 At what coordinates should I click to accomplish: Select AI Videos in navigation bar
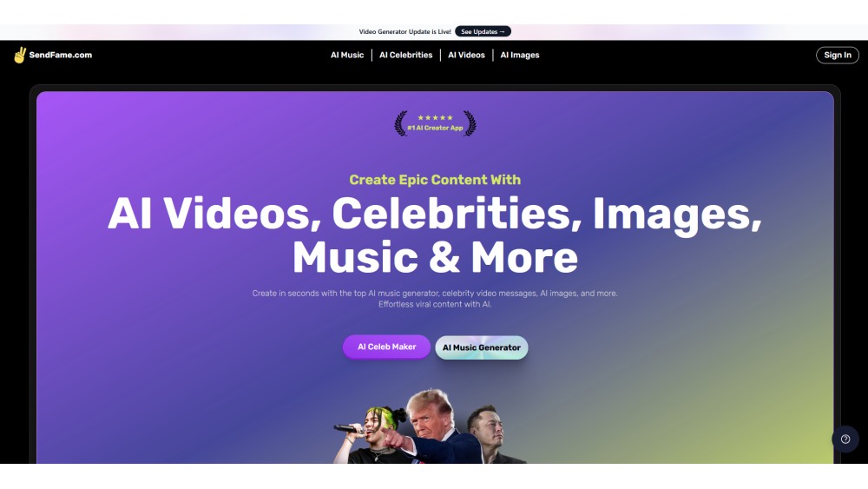coord(466,55)
